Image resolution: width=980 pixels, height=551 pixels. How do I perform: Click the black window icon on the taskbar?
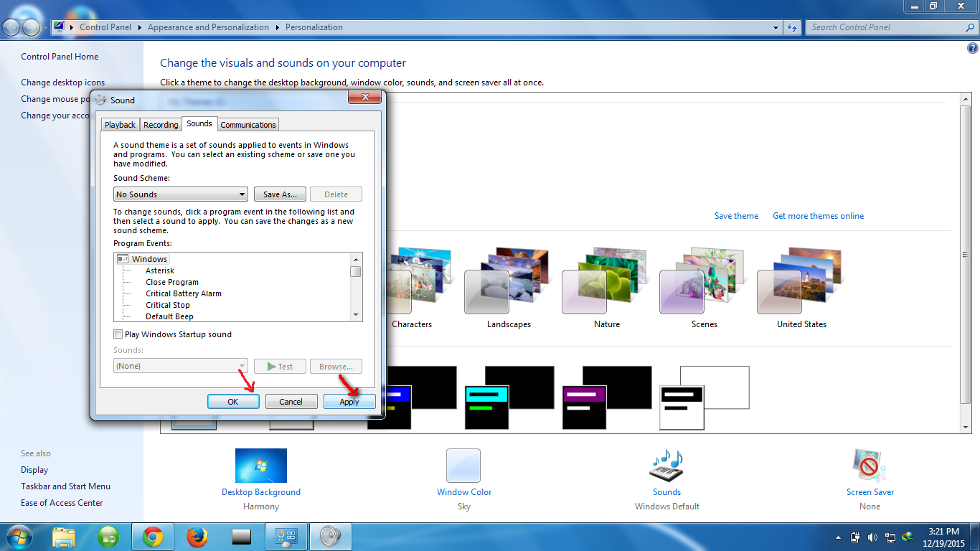coord(242,537)
